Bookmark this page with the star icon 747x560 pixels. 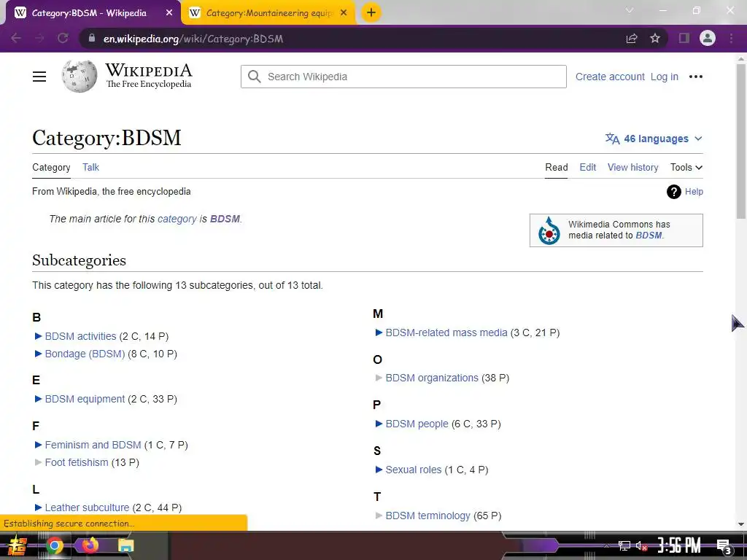coord(655,38)
